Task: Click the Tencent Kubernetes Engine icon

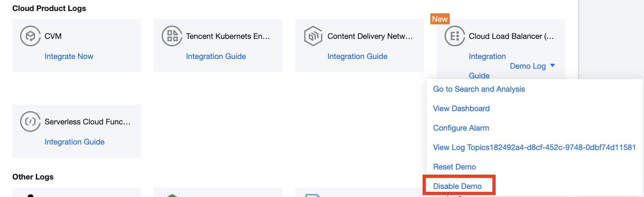Action: (x=172, y=36)
